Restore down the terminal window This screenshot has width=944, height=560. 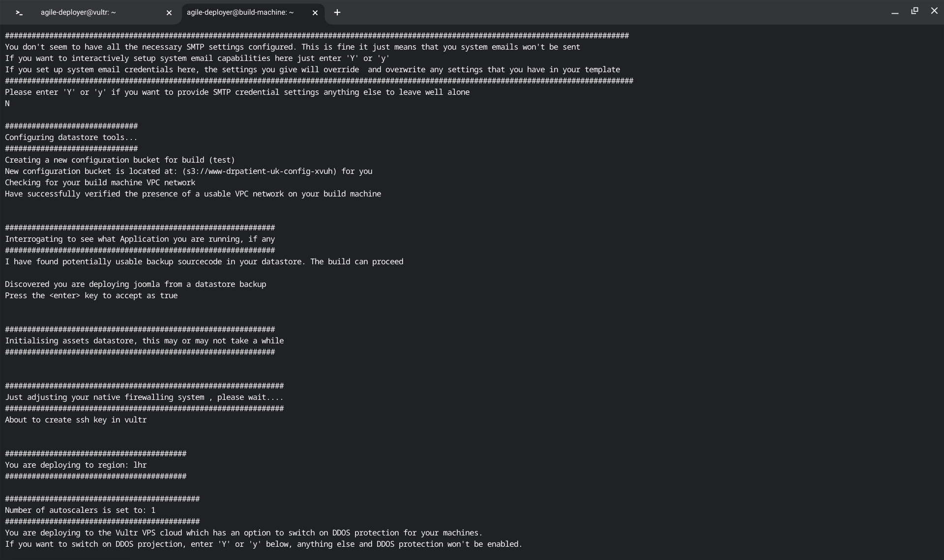[x=914, y=11]
